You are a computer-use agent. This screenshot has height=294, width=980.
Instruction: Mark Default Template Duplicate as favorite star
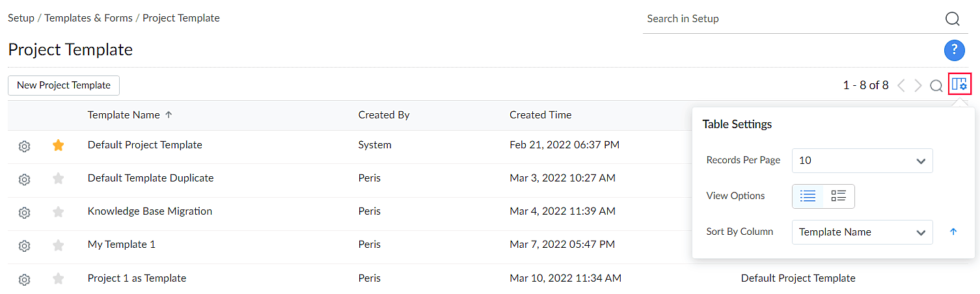[59, 179]
